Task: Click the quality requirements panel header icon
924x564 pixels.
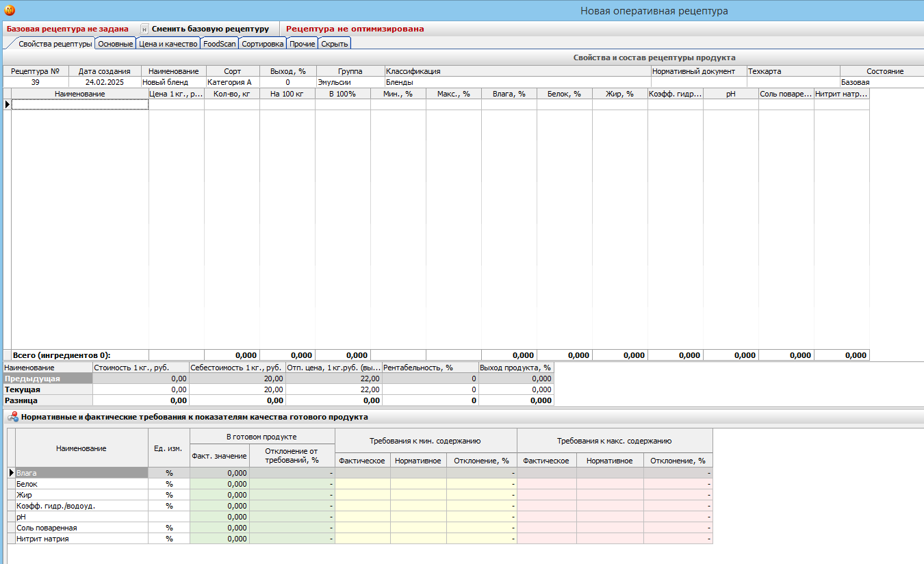Action: pos(13,417)
